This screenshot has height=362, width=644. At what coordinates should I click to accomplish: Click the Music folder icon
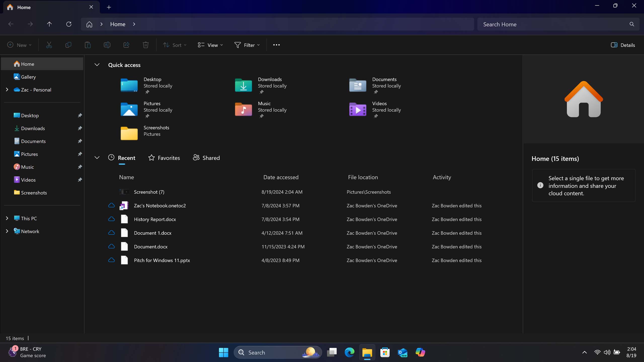[243, 109]
